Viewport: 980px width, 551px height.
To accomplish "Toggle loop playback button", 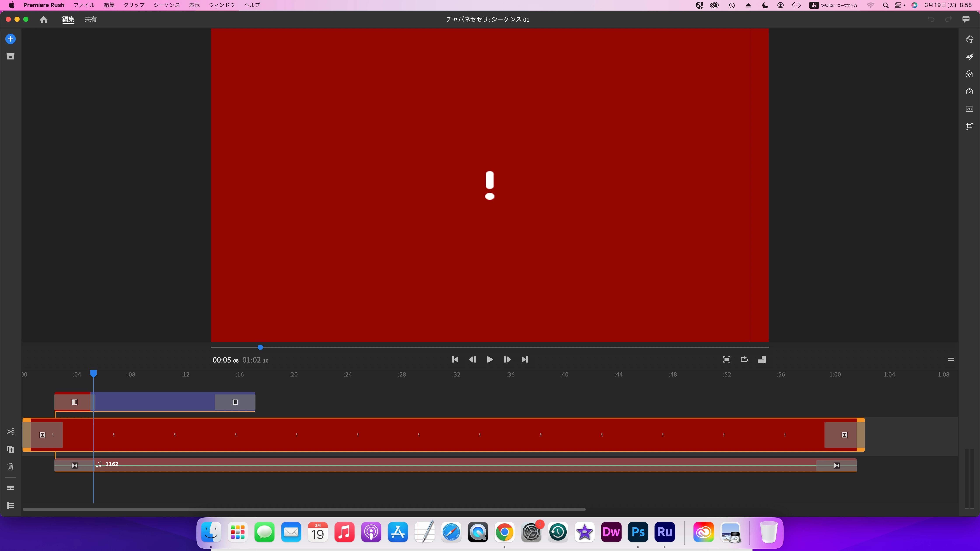I will coord(744,359).
